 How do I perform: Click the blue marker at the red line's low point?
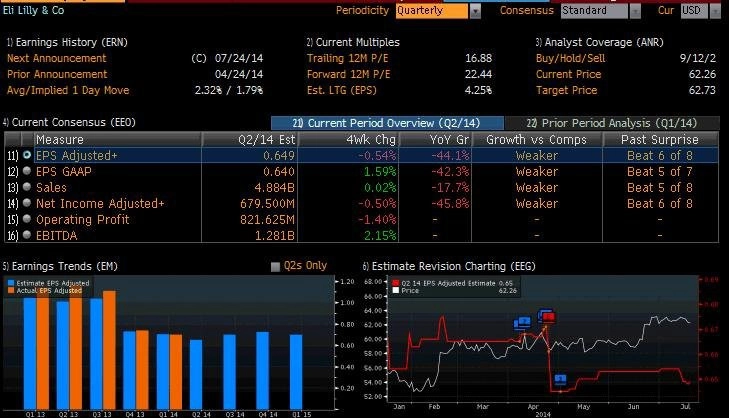point(560,379)
